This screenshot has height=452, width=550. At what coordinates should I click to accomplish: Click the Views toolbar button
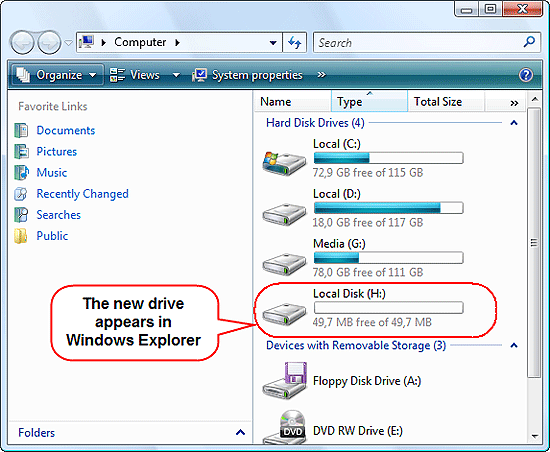135,75
